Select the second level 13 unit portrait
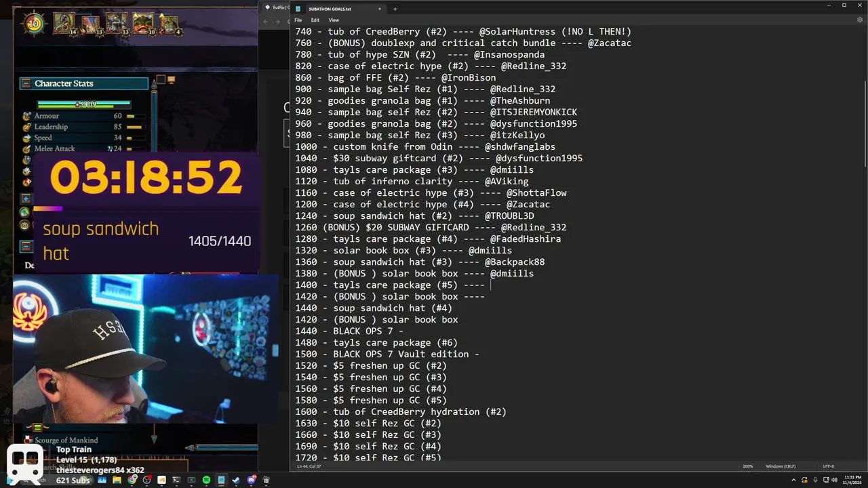The width and height of the screenshot is (868, 488). click(x=117, y=24)
